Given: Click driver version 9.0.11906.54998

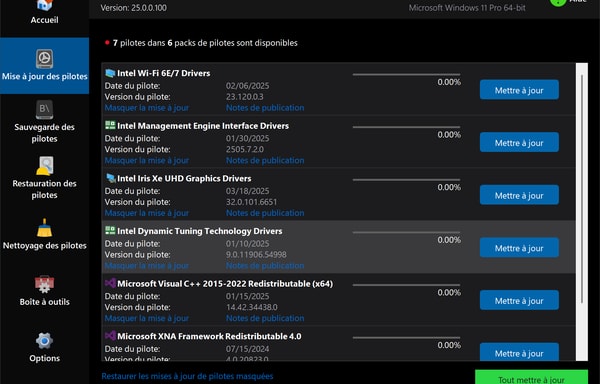Looking at the screenshot, I should point(256,254).
